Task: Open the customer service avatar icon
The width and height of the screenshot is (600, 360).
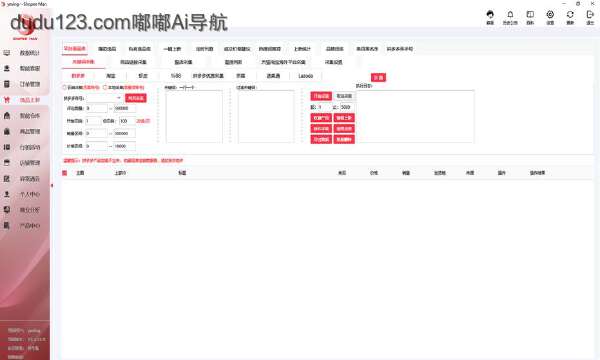Action: [x=490, y=15]
